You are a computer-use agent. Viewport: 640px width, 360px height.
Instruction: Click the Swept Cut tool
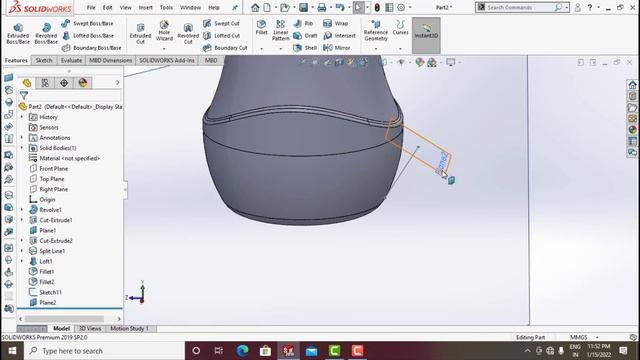[221, 23]
